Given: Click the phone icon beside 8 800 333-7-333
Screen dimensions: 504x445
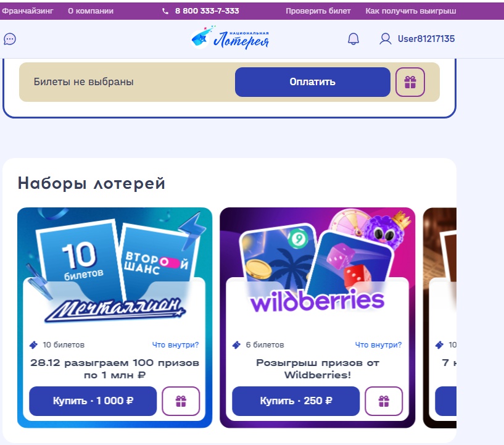Looking at the screenshot, I should [x=165, y=11].
